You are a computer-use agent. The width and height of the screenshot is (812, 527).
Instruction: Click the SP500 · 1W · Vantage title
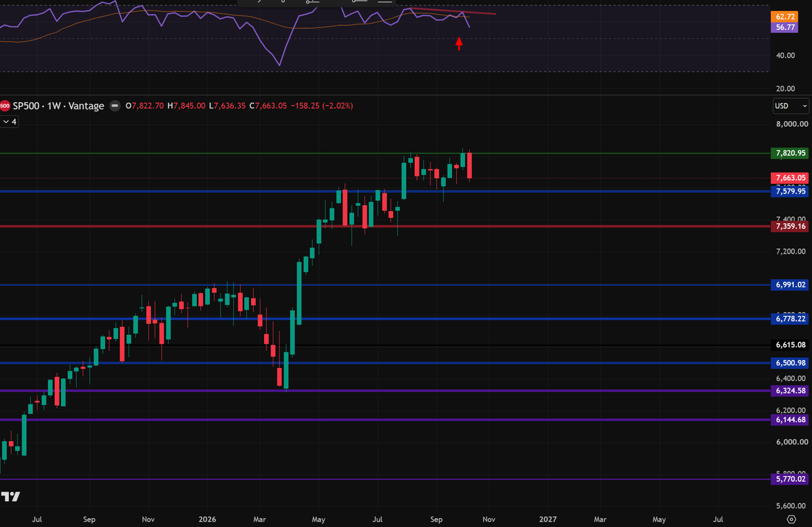[x=58, y=106]
